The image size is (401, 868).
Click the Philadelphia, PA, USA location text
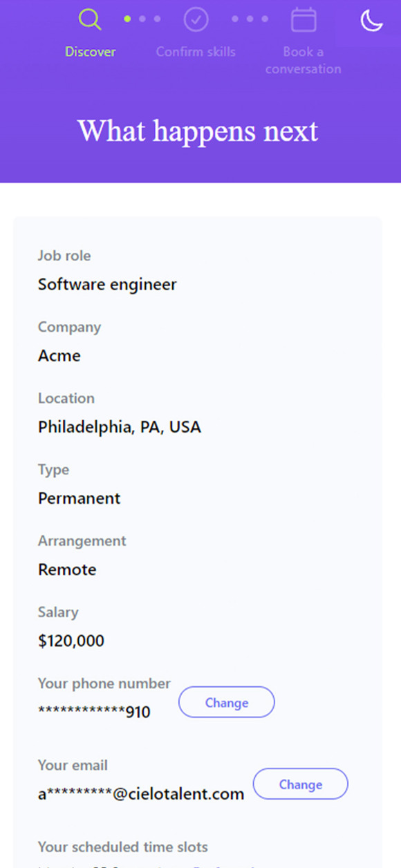point(120,427)
